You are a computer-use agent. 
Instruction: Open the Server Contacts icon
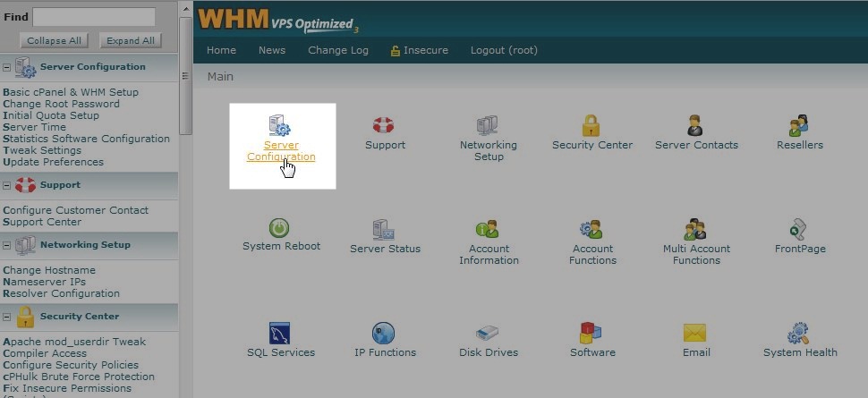click(x=694, y=125)
